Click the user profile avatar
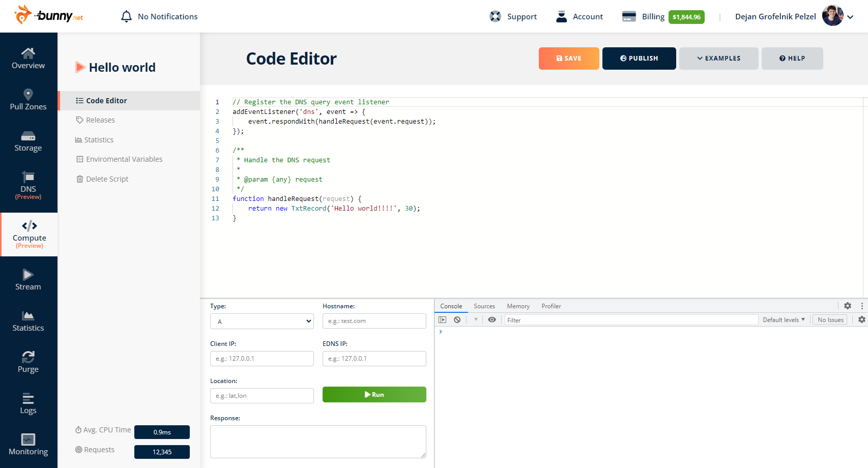The width and height of the screenshot is (868, 468). coord(832,16)
